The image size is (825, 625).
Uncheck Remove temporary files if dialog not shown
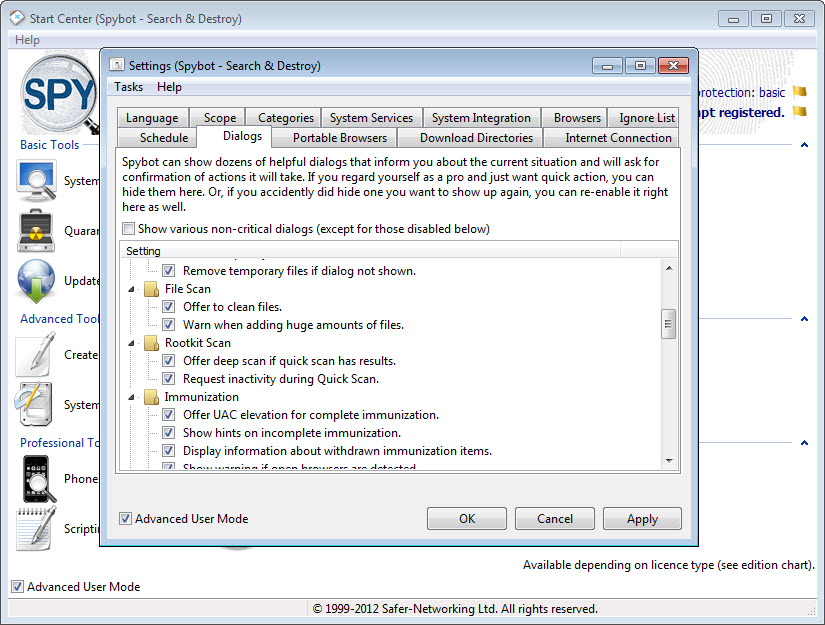(x=168, y=271)
